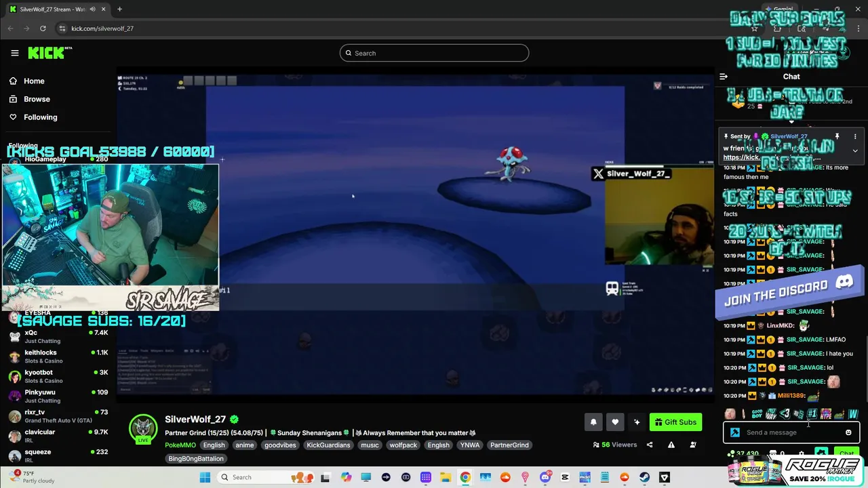Follow channel with the heart button
The height and width of the screenshot is (488, 868).
(615, 422)
